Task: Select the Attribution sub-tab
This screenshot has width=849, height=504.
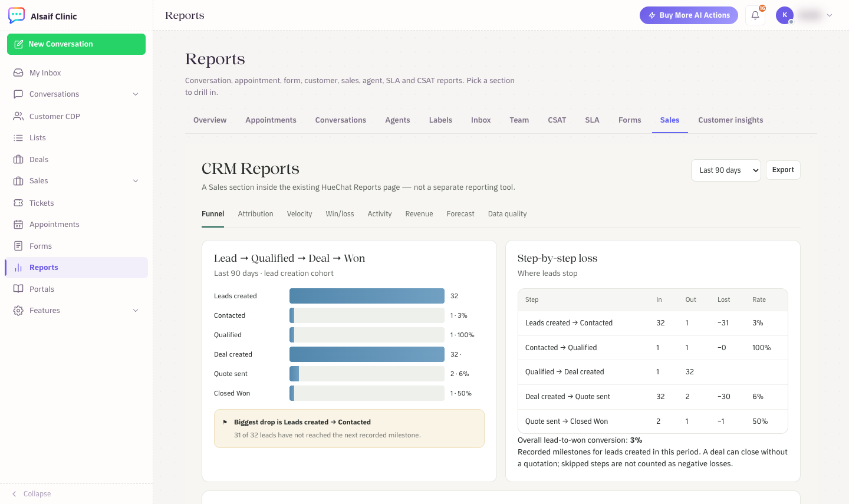Action: pos(255,214)
